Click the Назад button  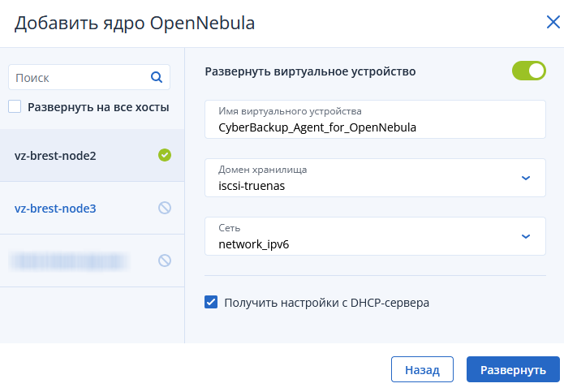422,369
